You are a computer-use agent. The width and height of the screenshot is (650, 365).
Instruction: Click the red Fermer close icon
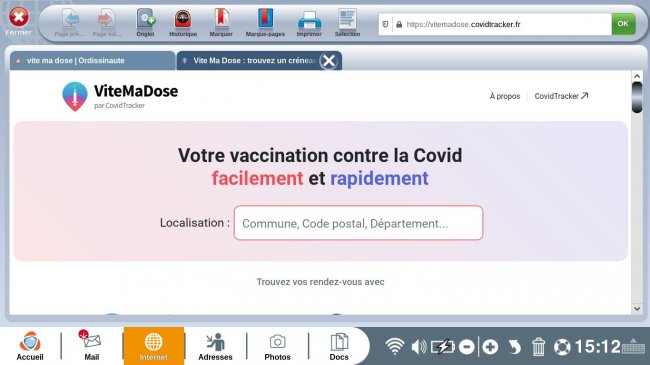[19, 17]
